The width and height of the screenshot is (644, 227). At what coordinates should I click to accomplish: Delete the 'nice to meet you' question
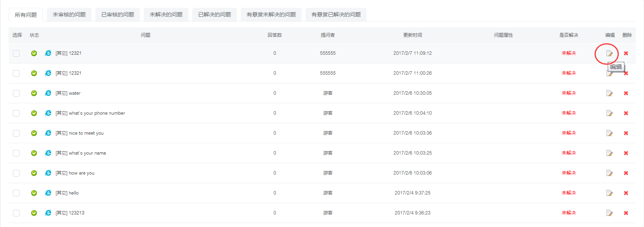pyautogui.click(x=626, y=133)
